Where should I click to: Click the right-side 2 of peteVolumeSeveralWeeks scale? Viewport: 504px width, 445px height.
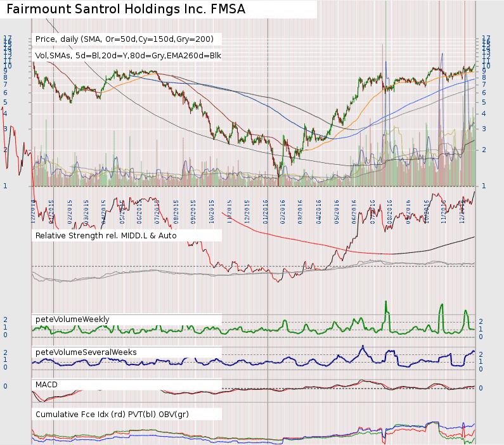coord(481,354)
